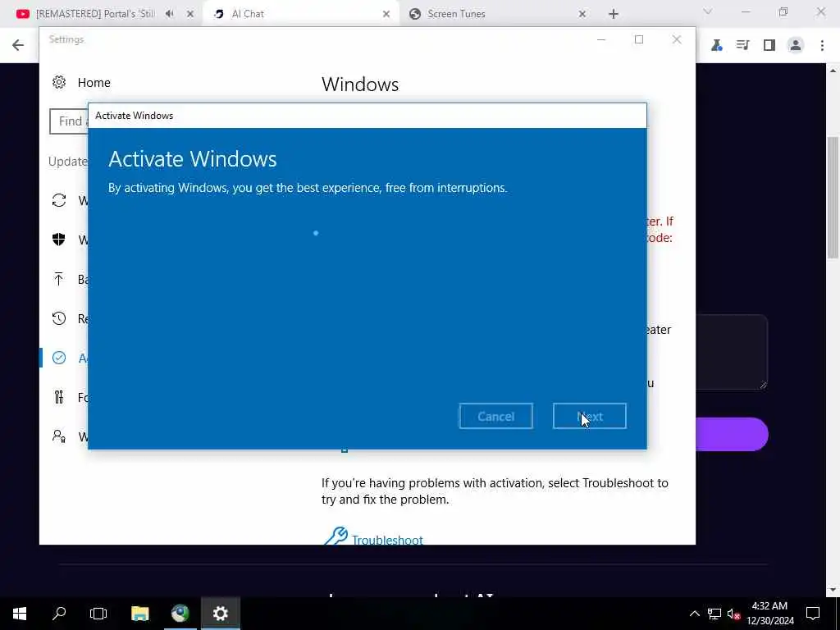The height and width of the screenshot is (630, 840).
Task: Switch to the AI Chat tab
Action: coord(248,14)
